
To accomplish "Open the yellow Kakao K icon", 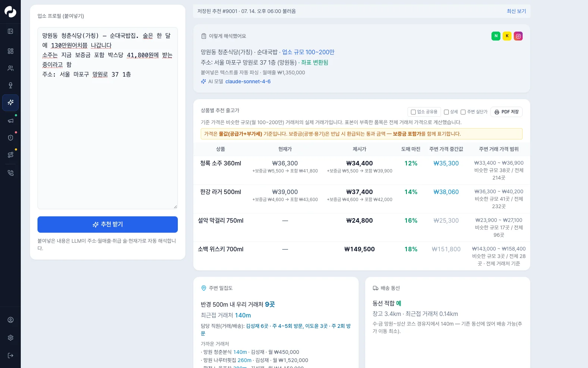I will [x=507, y=36].
